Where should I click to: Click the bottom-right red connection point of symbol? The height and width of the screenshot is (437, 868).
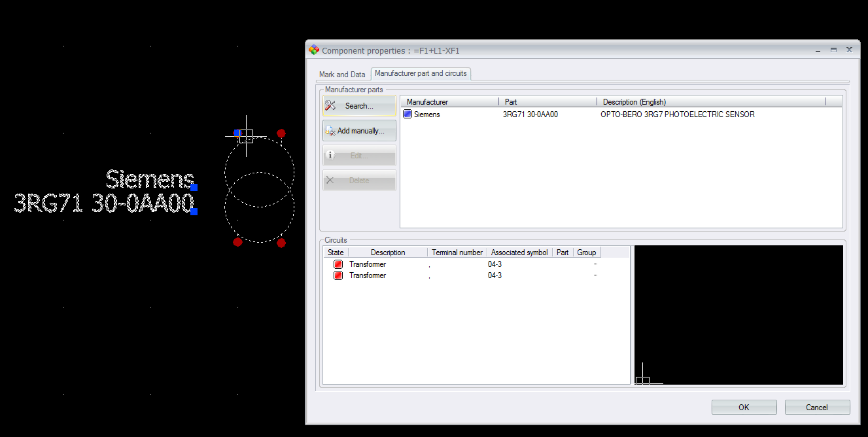pos(281,243)
